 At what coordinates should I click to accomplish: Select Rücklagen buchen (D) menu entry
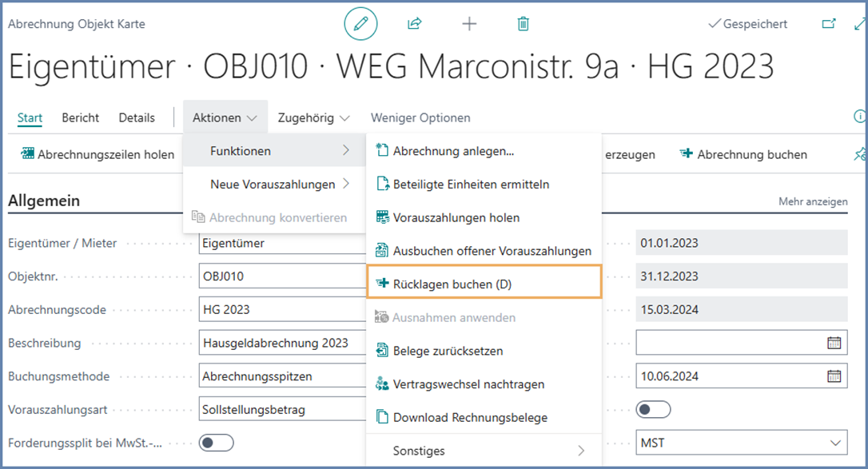pyautogui.click(x=484, y=284)
